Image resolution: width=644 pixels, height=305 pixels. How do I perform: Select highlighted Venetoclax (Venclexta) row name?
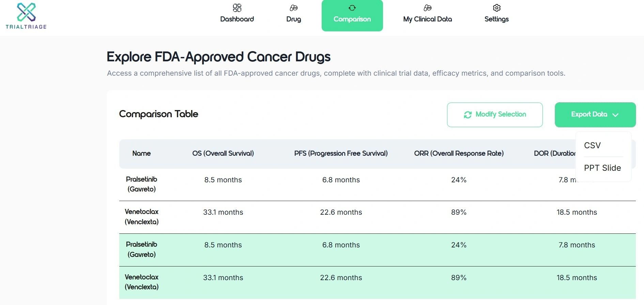(141, 282)
